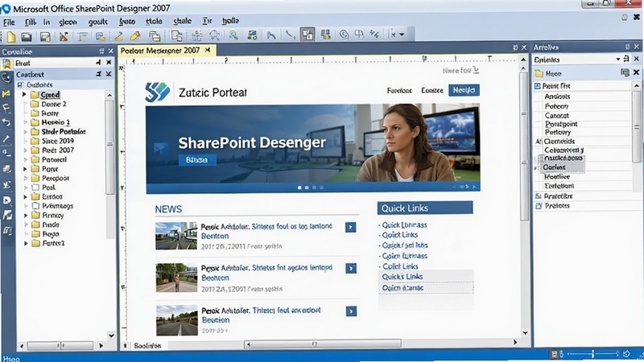Open the holla menu

point(230,21)
